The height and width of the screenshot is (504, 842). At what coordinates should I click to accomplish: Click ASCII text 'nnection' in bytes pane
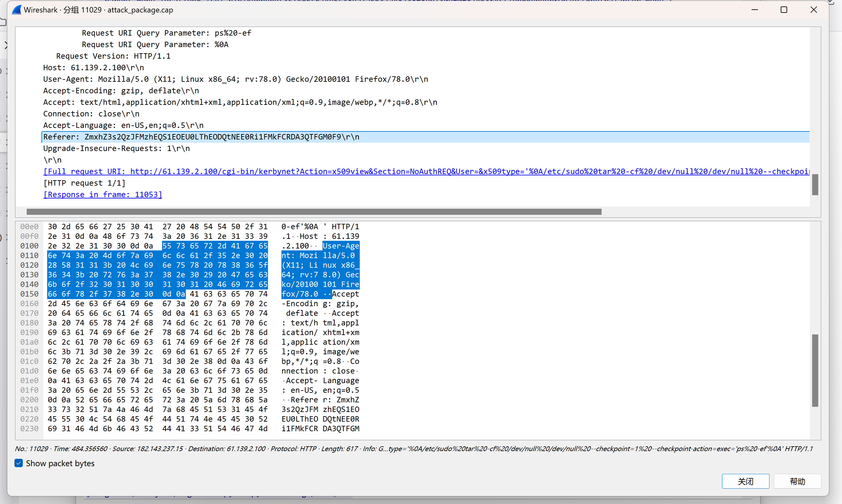pyautogui.click(x=299, y=371)
